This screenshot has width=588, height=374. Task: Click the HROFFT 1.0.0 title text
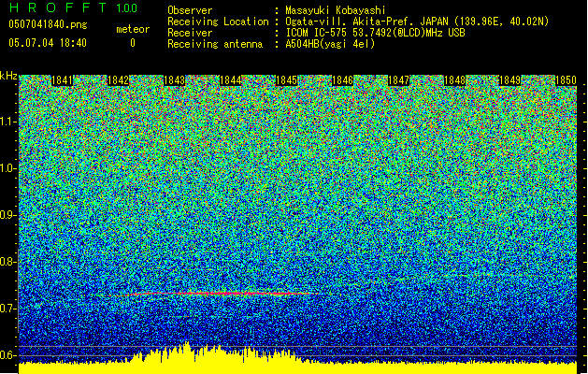(73, 7)
